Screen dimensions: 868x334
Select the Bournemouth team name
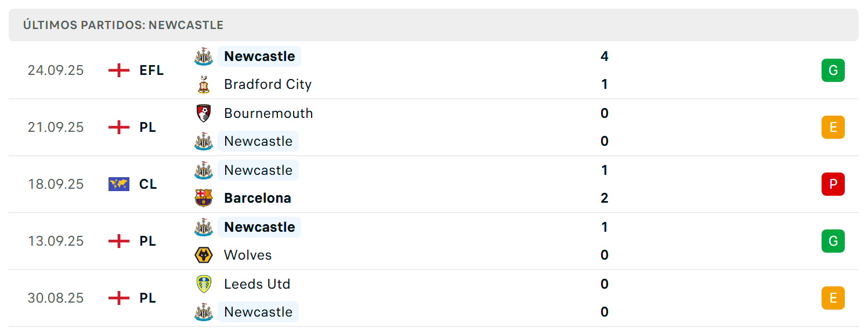coord(269,113)
